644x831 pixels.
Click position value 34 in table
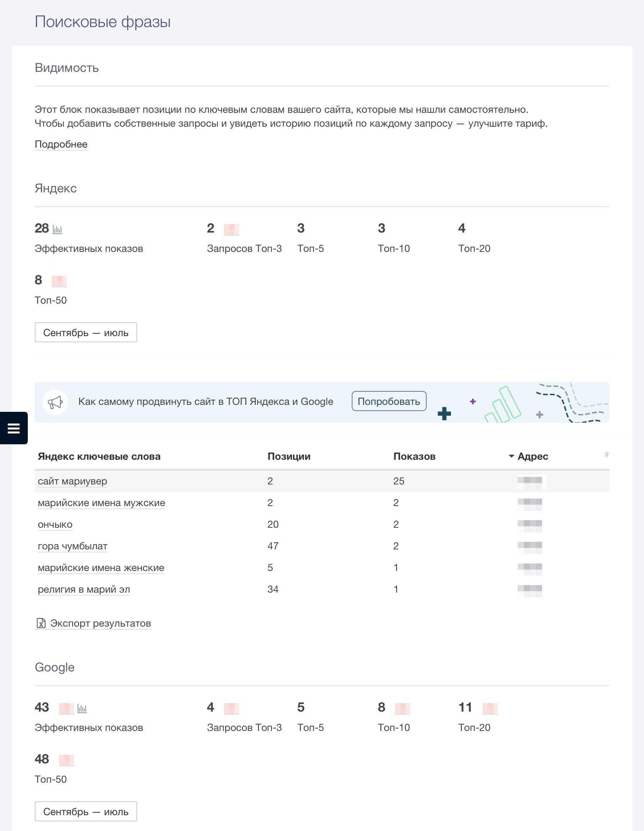(x=273, y=589)
